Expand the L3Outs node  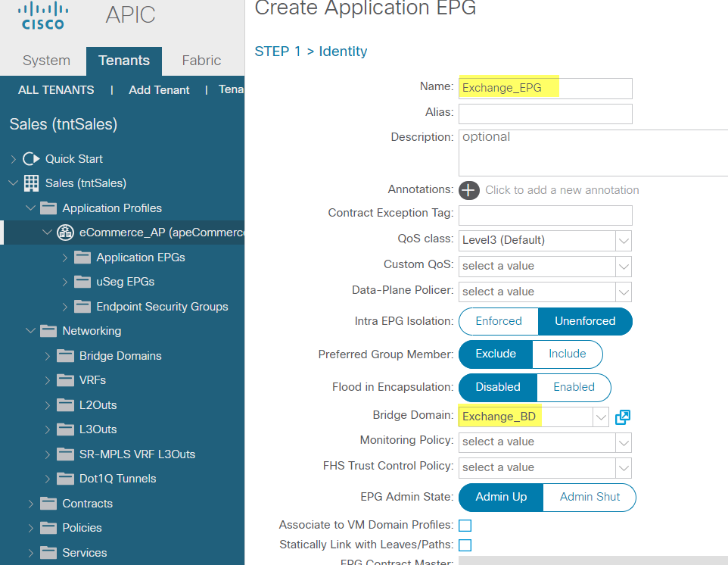(x=48, y=429)
